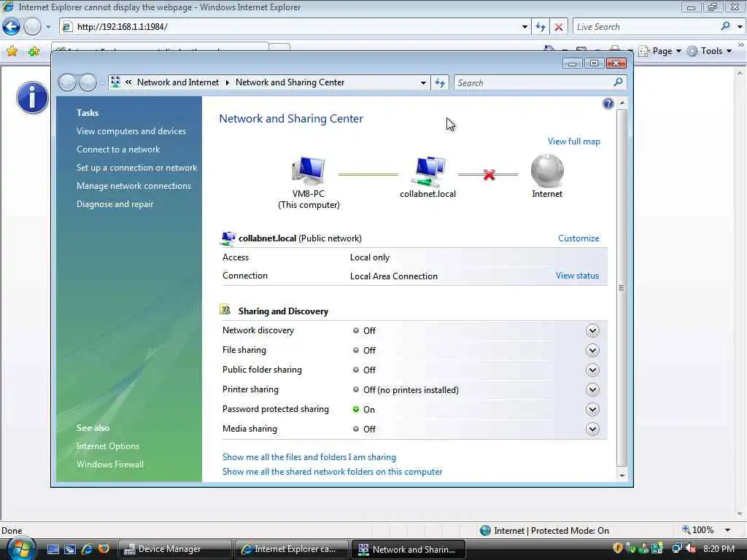The width and height of the screenshot is (747, 560).
Task: Open the IE address bar dropdown
Action: [x=525, y=27]
